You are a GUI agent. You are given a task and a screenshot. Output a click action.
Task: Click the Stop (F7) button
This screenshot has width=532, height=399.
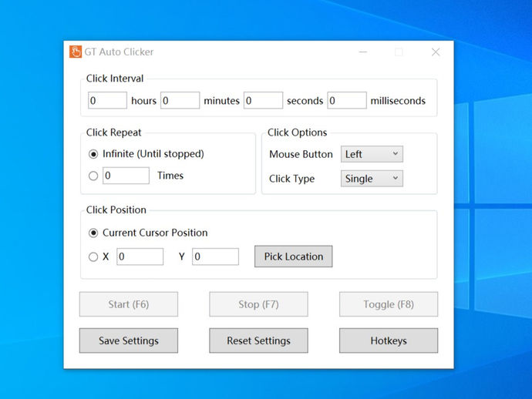pos(258,304)
